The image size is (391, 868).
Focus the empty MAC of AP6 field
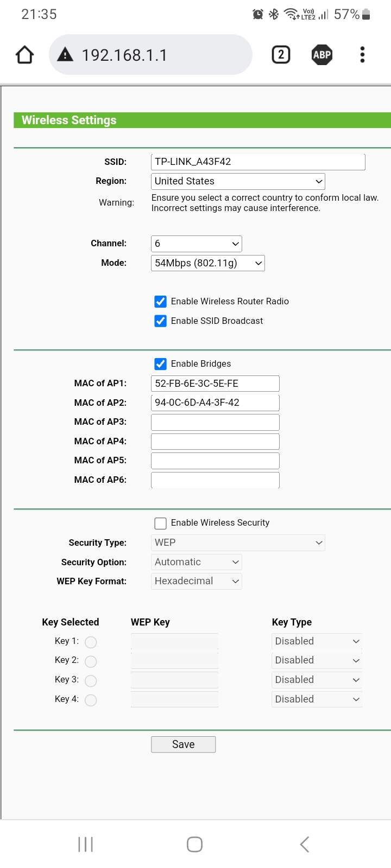[x=215, y=480]
